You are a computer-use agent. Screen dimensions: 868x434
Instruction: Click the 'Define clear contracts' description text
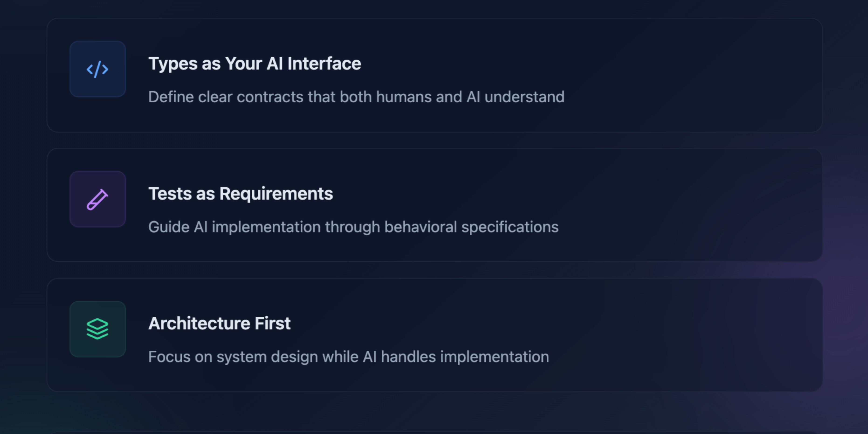[356, 97]
